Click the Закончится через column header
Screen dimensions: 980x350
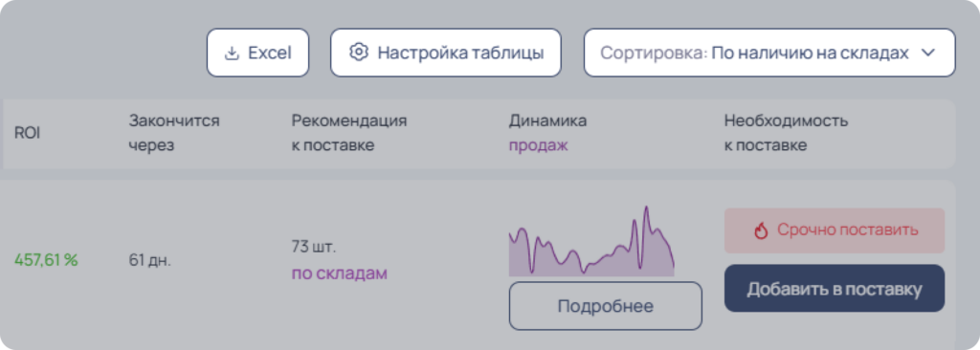tap(174, 133)
